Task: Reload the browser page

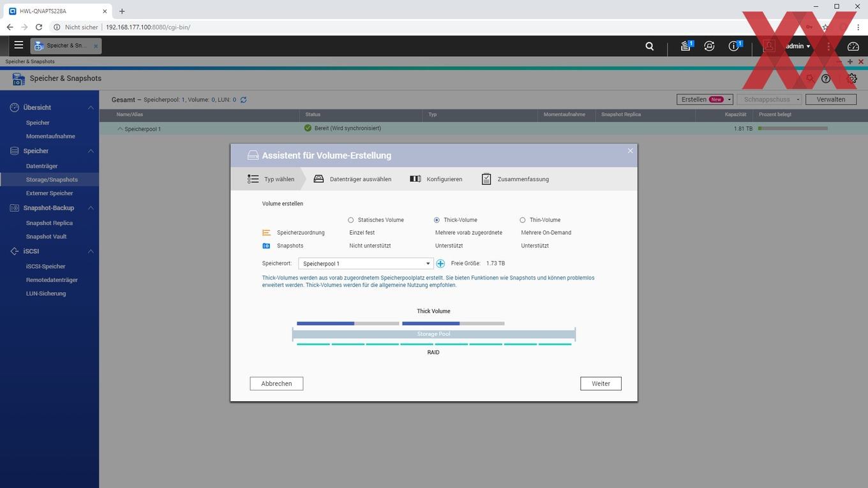Action: [39, 27]
